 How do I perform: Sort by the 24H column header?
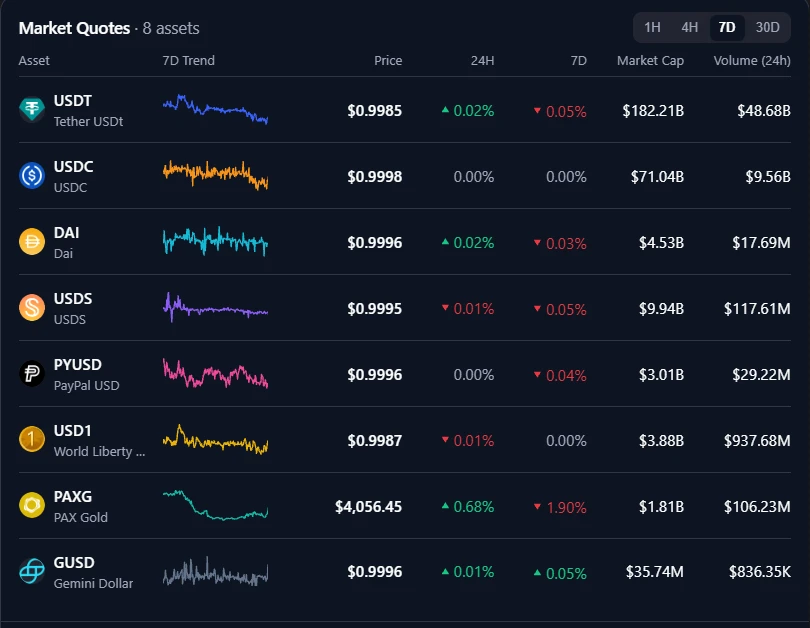pyautogui.click(x=482, y=60)
